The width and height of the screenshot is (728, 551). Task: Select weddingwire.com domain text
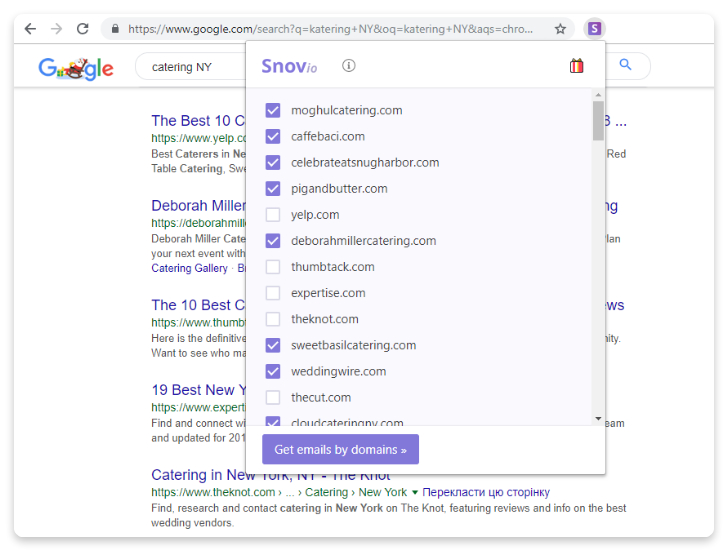tap(338, 371)
